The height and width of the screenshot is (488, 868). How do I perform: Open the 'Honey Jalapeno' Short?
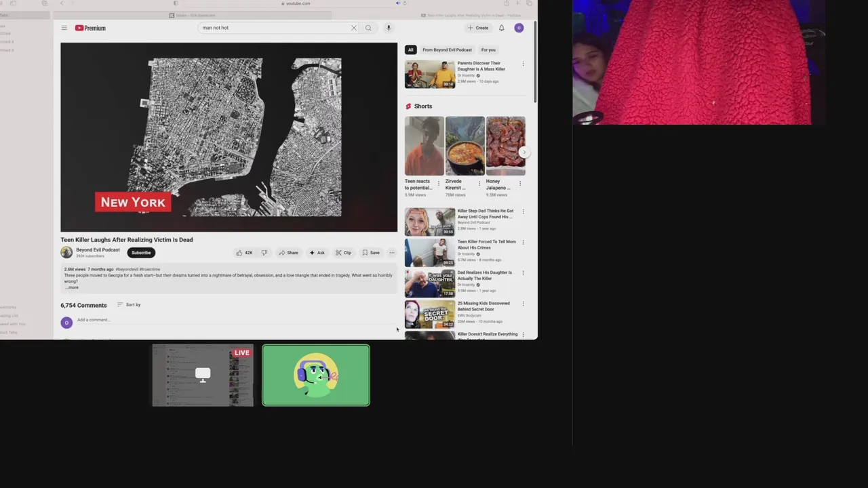point(505,146)
